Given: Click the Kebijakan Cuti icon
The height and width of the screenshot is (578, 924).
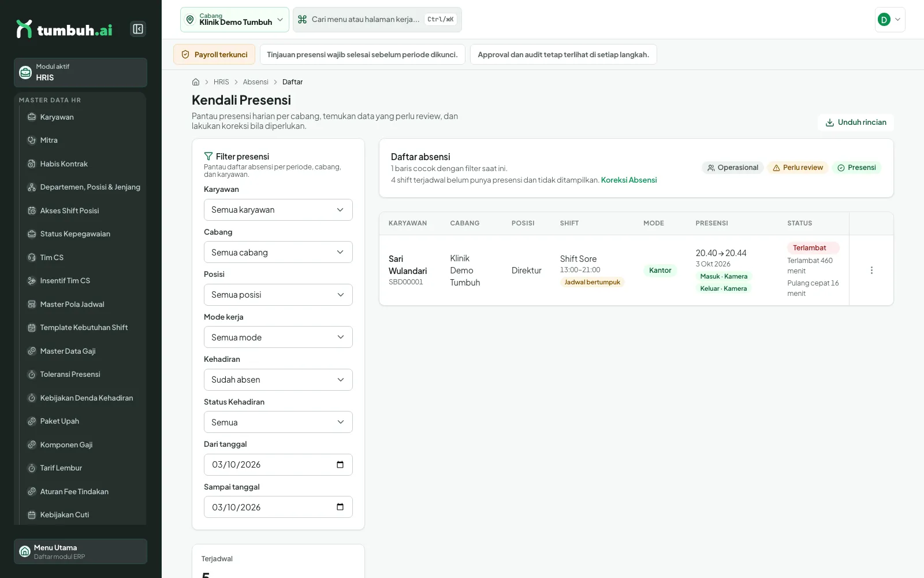Looking at the screenshot, I should (x=32, y=514).
